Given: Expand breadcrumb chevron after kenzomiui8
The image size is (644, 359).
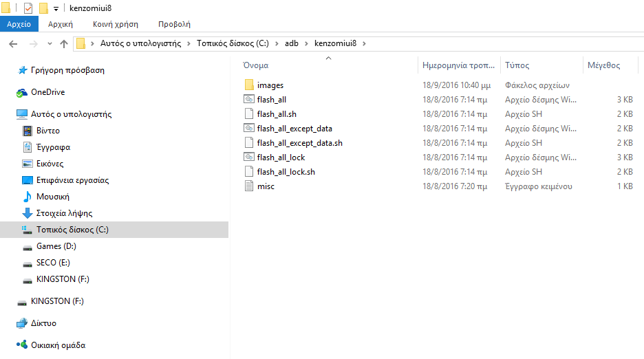Looking at the screenshot, I should [365, 44].
